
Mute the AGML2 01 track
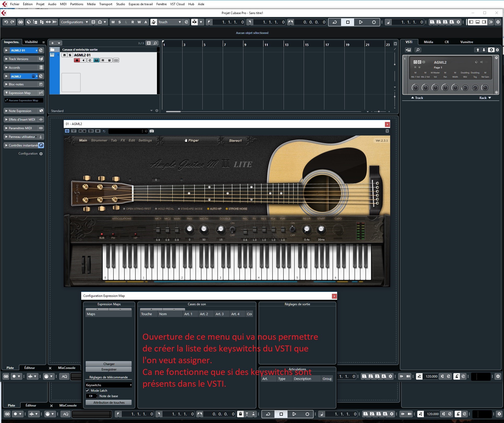point(64,55)
